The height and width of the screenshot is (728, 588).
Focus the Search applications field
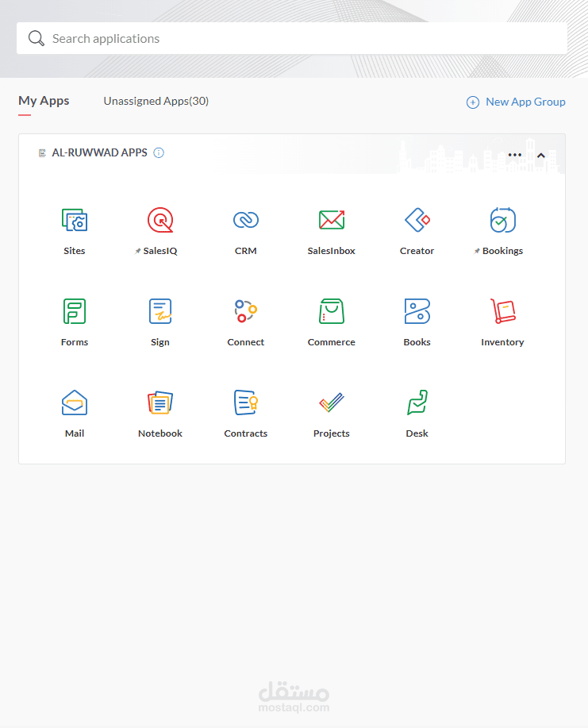pyautogui.click(x=292, y=38)
